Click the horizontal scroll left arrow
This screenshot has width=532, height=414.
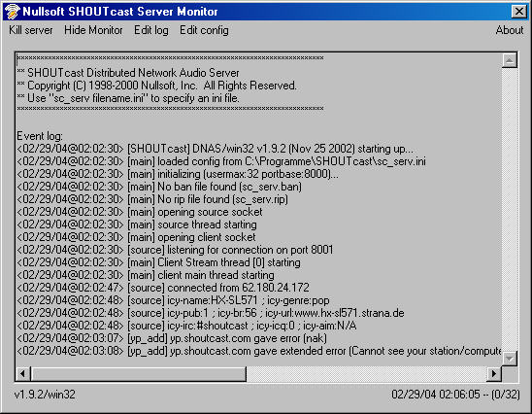[x=22, y=374]
